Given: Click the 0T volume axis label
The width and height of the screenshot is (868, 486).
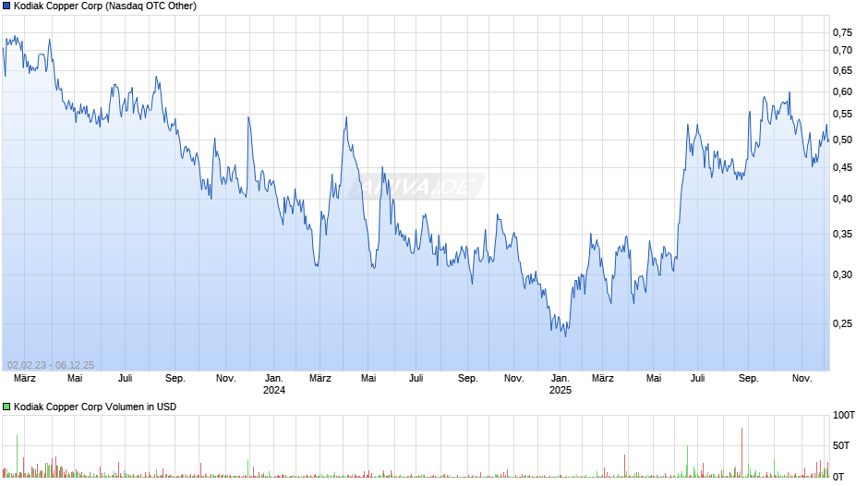Looking at the screenshot, I should pyautogui.click(x=838, y=477).
